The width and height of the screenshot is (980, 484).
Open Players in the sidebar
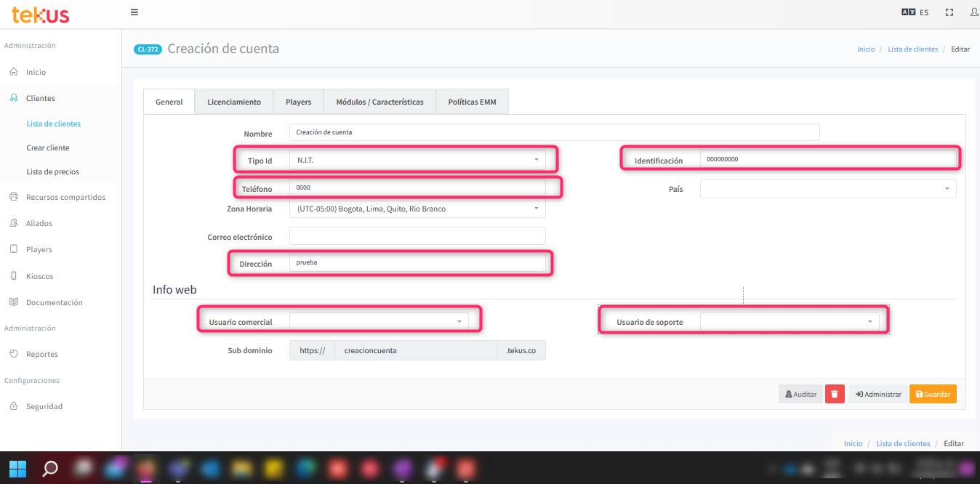(x=39, y=249)
